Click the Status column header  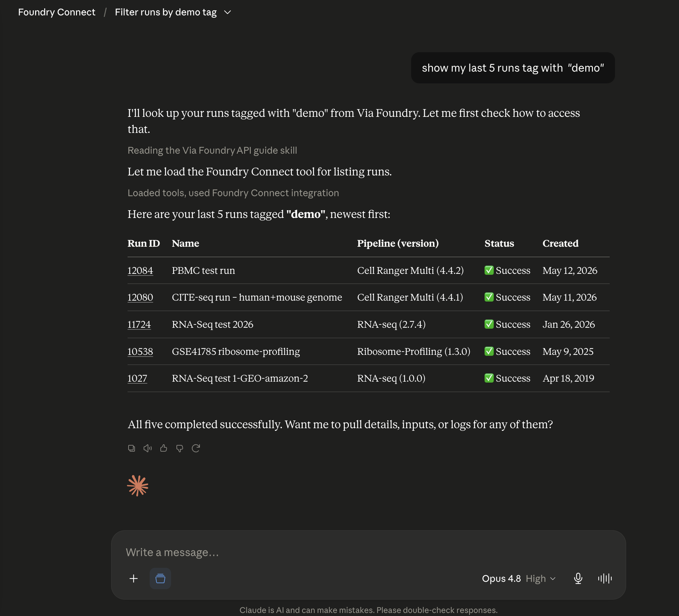(499, 243)
